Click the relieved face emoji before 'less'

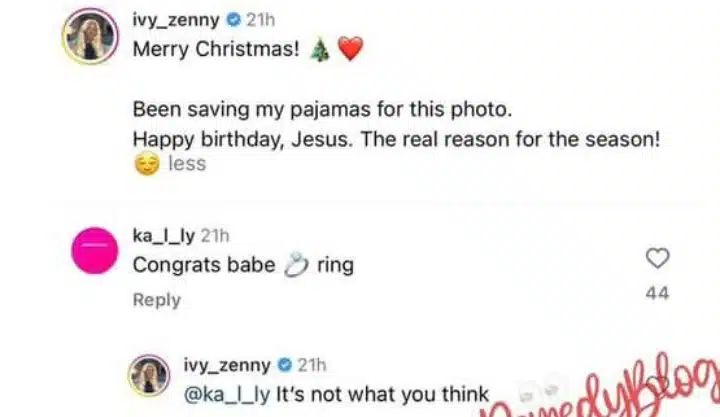tap(146, 164)
